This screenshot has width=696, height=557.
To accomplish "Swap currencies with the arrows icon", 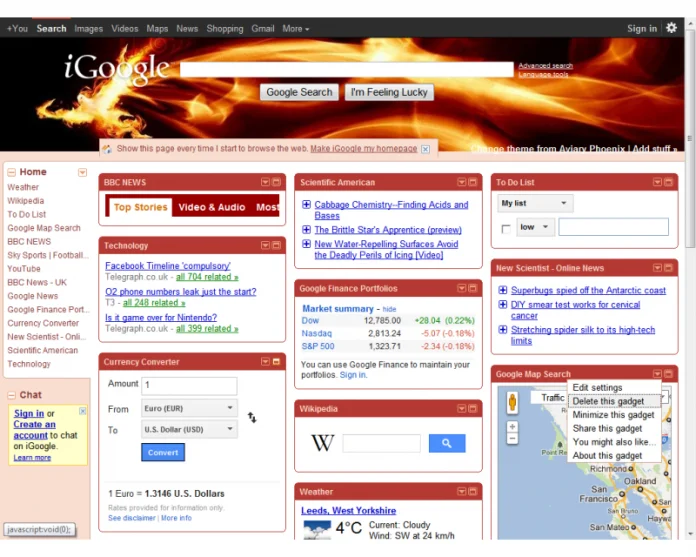I will point(252,418).
